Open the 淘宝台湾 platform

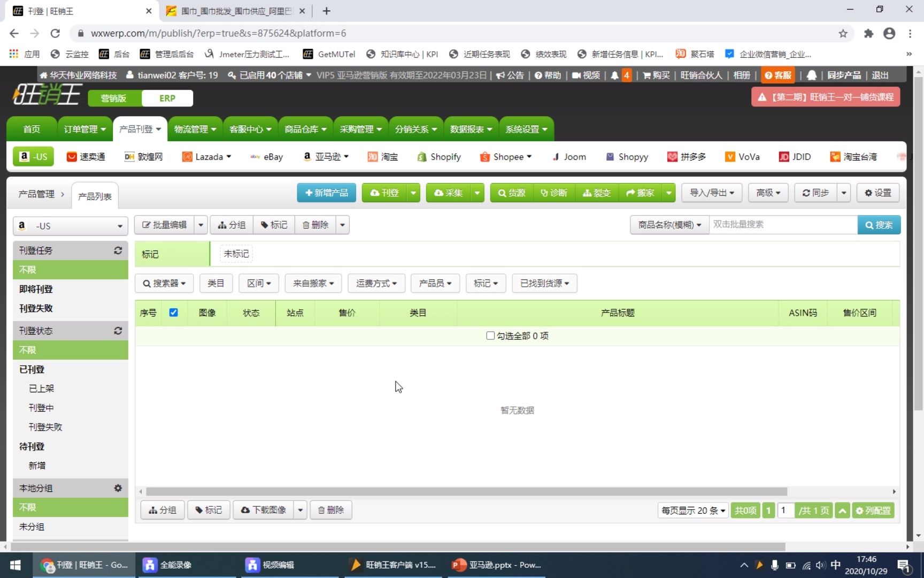click(853, 157)
